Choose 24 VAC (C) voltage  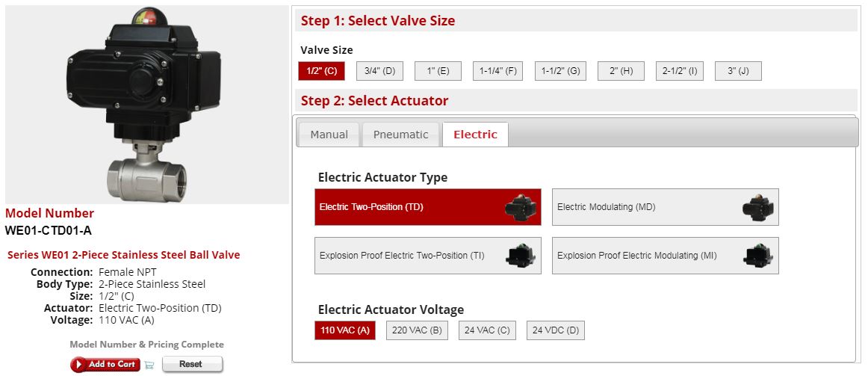(487, 330)
